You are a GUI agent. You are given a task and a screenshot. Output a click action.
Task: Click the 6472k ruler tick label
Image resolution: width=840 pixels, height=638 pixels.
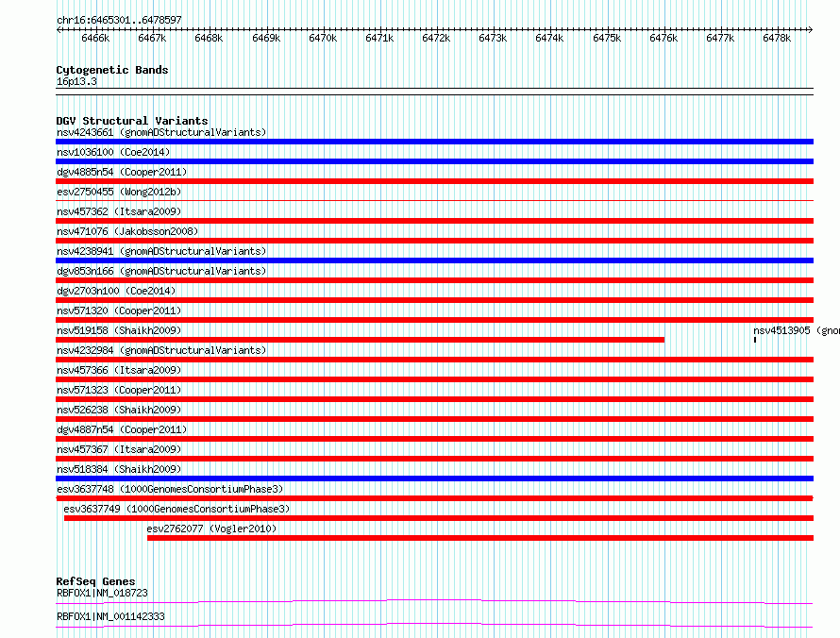click(436, 38)
